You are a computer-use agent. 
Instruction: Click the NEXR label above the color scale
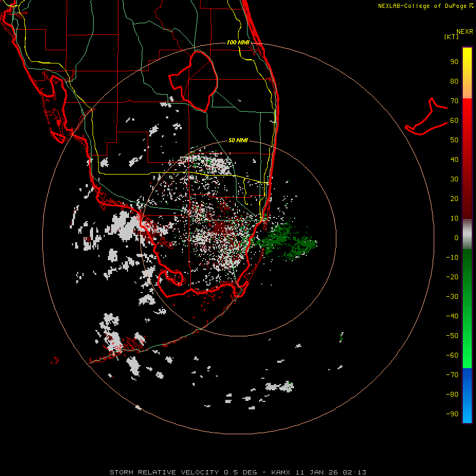coord(465,32)
